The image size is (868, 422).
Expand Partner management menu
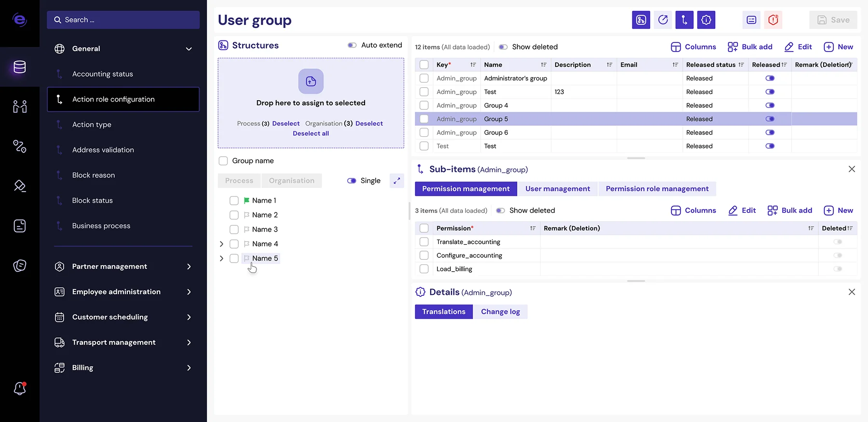tap(189, 266)
